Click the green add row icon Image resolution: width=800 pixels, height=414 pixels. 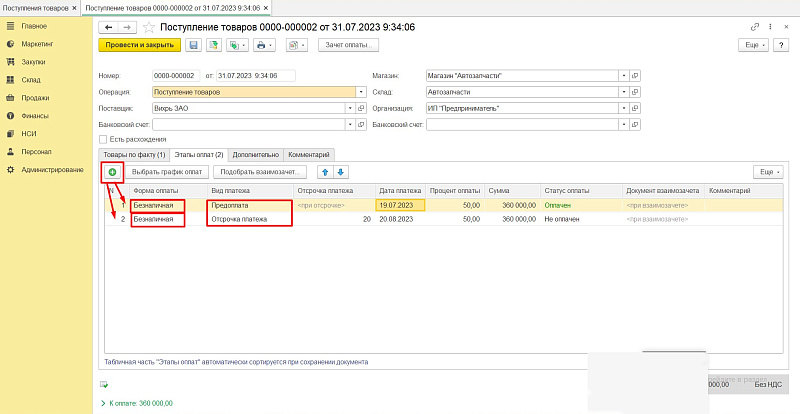[x=111, y=172]
